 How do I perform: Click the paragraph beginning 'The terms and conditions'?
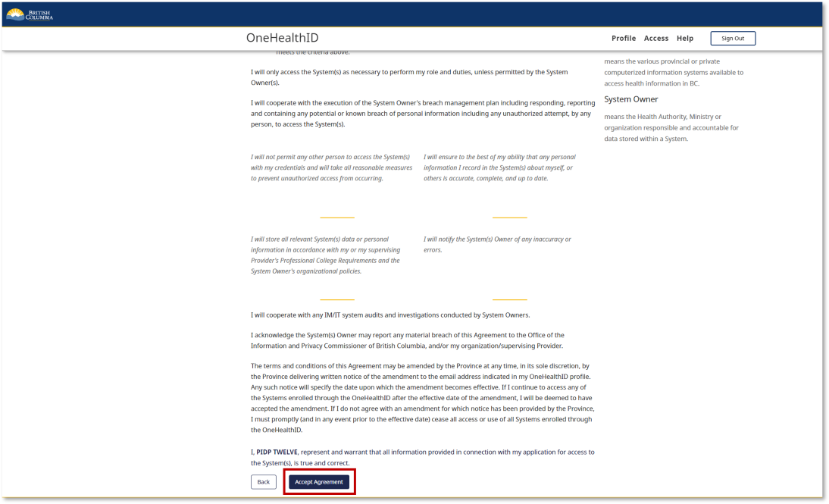(x=422, y=398)
